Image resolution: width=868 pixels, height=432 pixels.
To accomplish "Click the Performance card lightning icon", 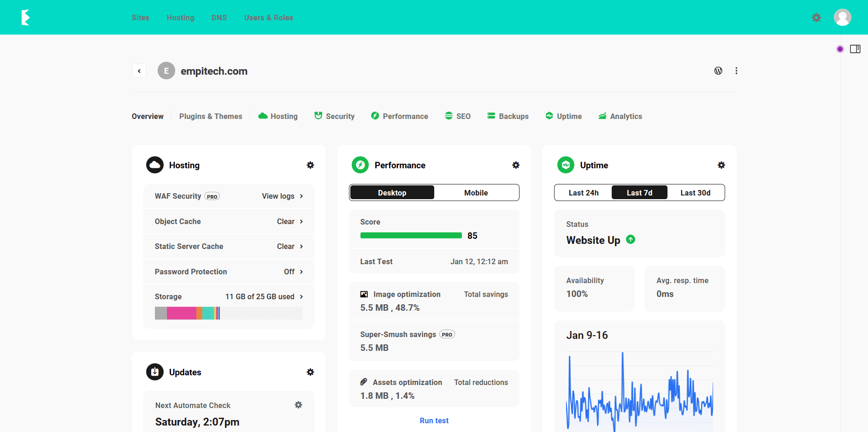I will (360, 165).
